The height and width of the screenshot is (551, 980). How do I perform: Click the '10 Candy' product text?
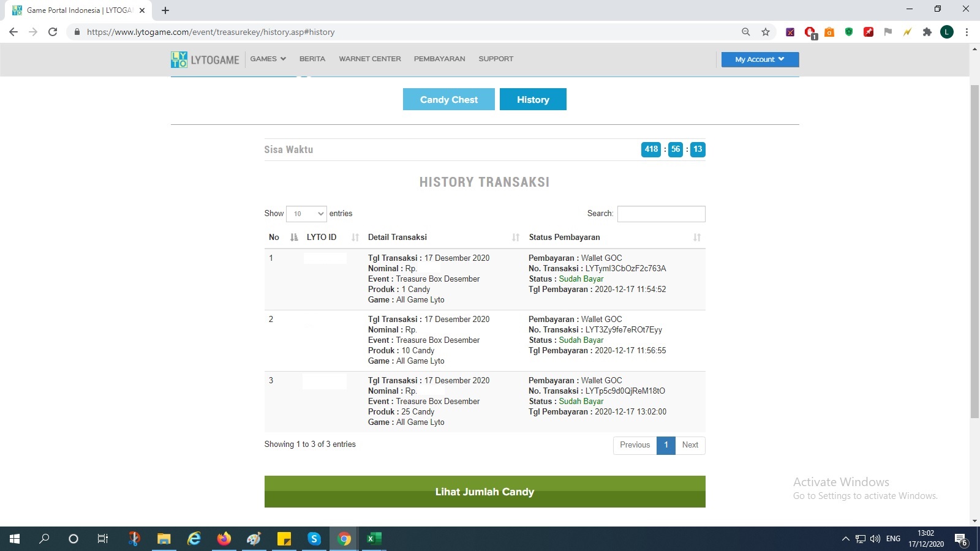click(418, 351)
